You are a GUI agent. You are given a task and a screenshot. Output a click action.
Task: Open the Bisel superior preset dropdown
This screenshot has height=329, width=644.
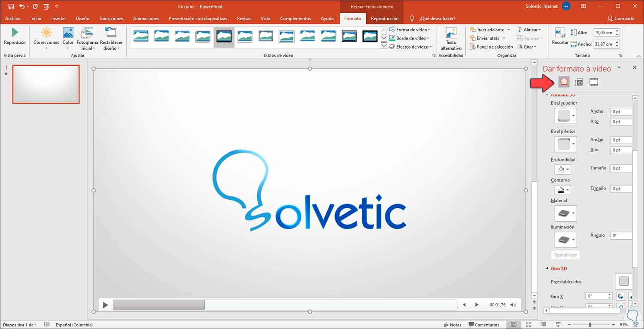(565, 116)
